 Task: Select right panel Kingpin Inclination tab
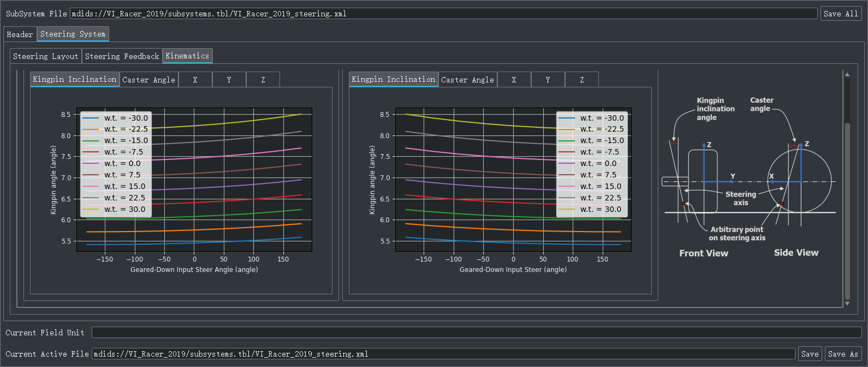394,79
